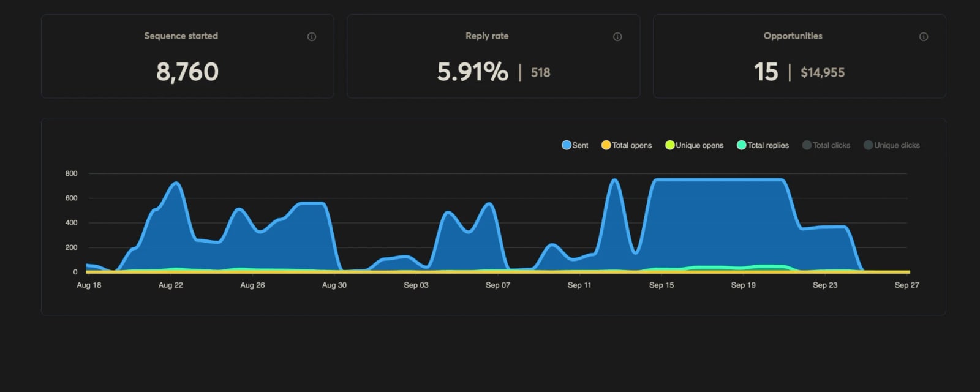The height and width of the screenshot is (392, 980).
Task: Click the Aug 18 x-axis label
Action: click(89, 285)
